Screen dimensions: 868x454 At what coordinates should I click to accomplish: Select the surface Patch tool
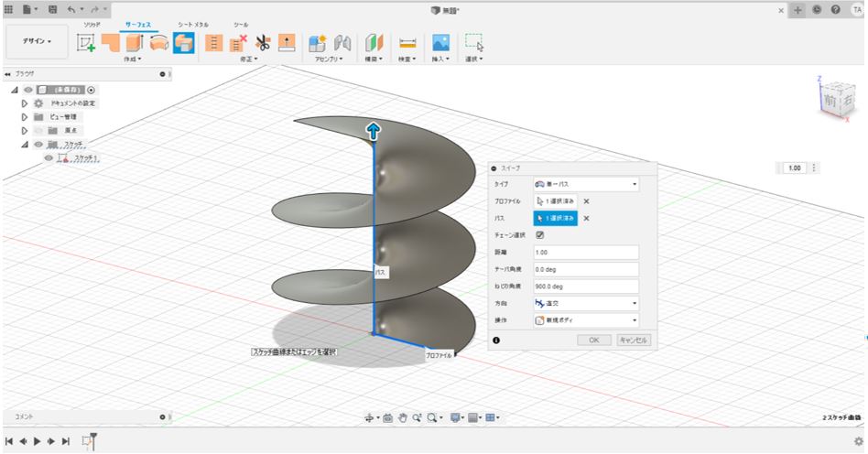point(111,43)
